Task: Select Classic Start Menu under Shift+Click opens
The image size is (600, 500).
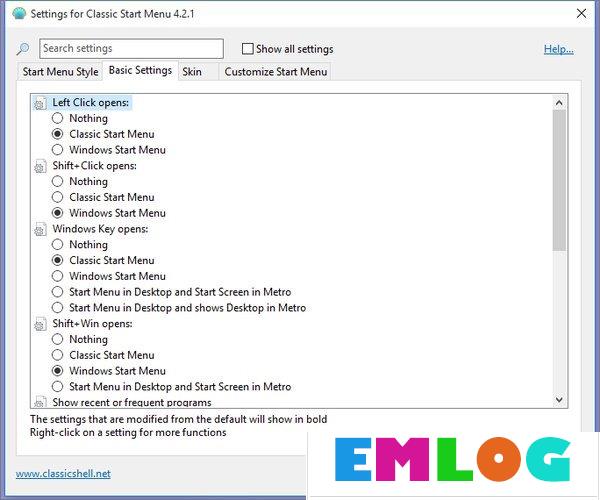Action: [57, 197]
